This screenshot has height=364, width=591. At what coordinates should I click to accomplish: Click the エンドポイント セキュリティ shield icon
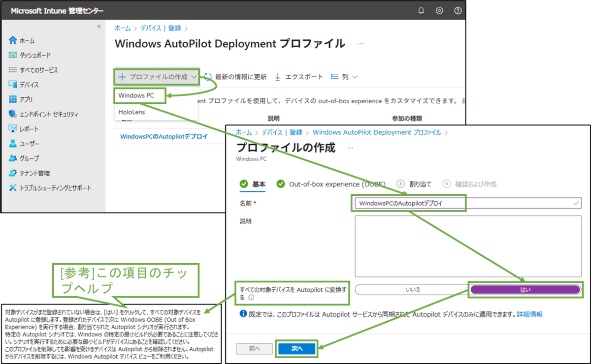[x=13, y=114]
